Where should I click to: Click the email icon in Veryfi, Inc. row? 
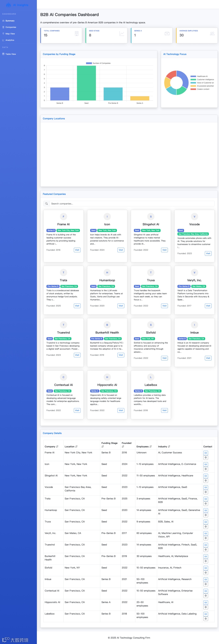(206, 533)
